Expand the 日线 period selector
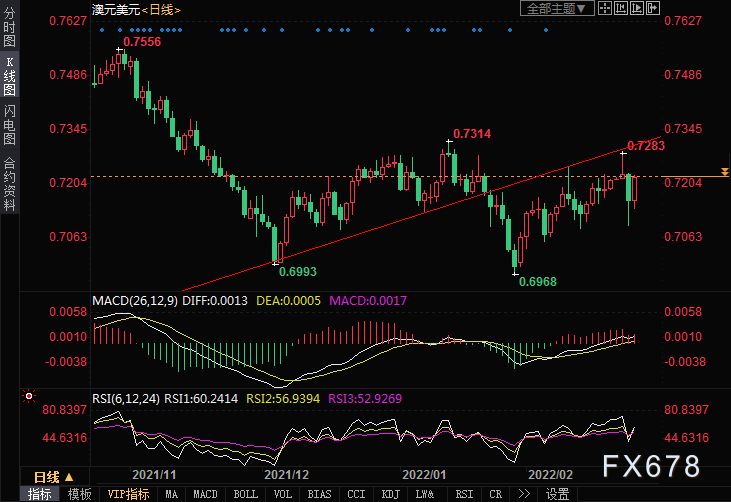The image size is (731, 502). tap(53, 477)
